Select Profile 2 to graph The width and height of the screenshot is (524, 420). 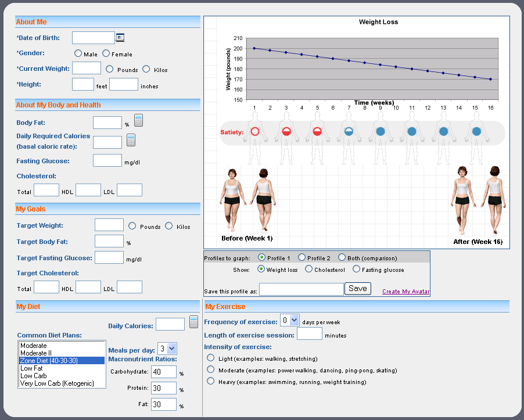pyautogui.click(x=303, y=257)
